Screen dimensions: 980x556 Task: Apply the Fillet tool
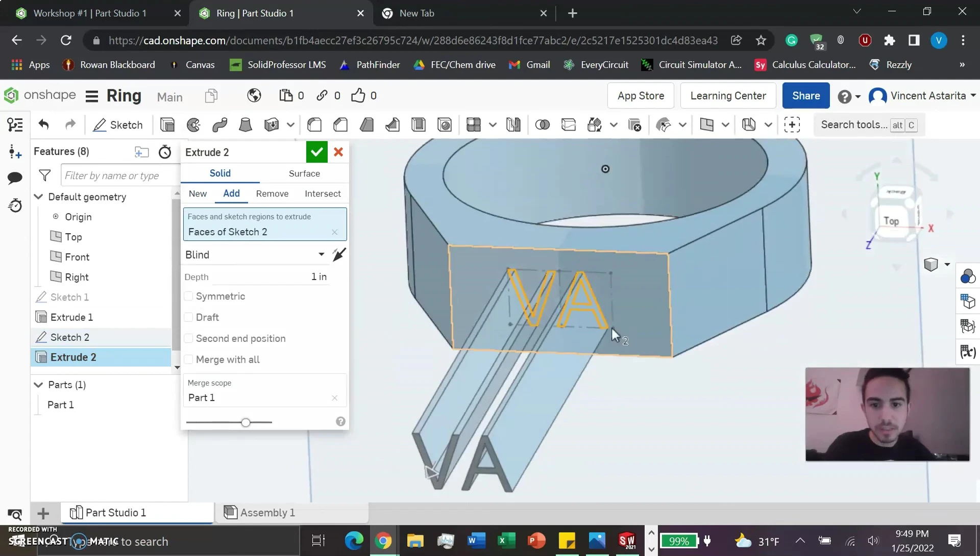[314, 124]
